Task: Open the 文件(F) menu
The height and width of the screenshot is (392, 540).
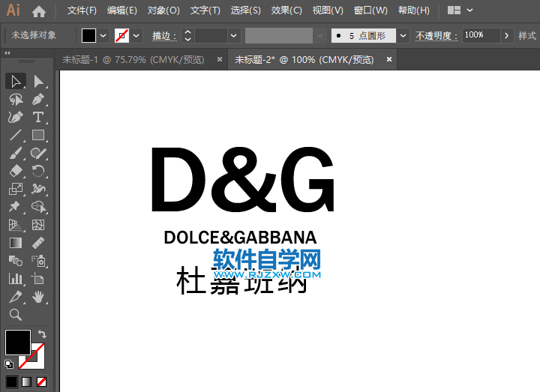Action: tap(82, 10)
